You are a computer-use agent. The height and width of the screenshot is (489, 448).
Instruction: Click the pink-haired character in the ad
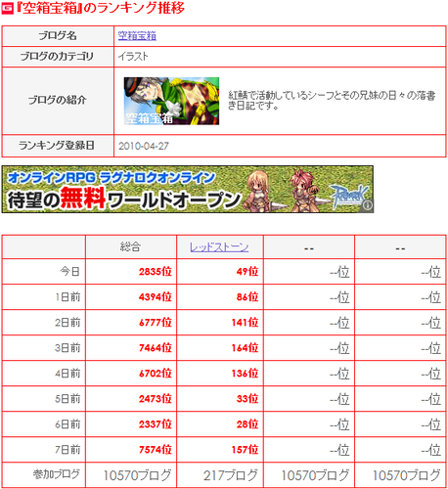(x=303, y=190)
